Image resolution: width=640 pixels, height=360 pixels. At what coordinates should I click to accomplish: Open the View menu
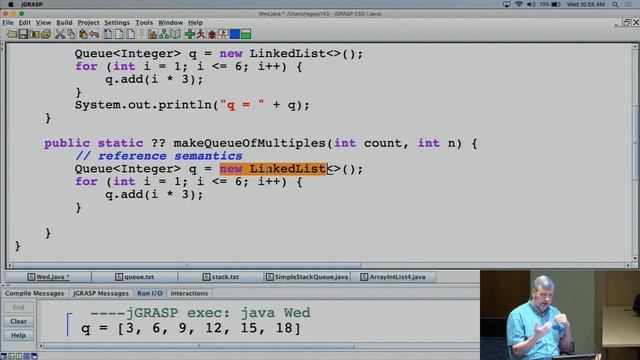point(43,22)
